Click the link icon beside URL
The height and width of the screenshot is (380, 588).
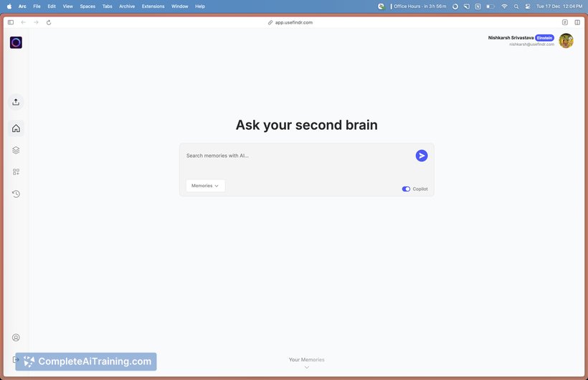coord(270,22)
